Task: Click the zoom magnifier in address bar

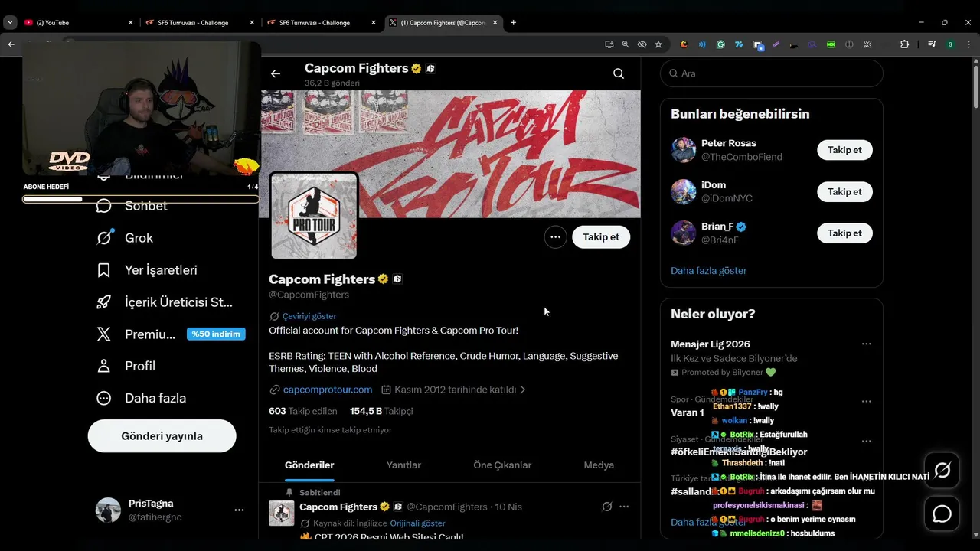Action: point(626,44)
